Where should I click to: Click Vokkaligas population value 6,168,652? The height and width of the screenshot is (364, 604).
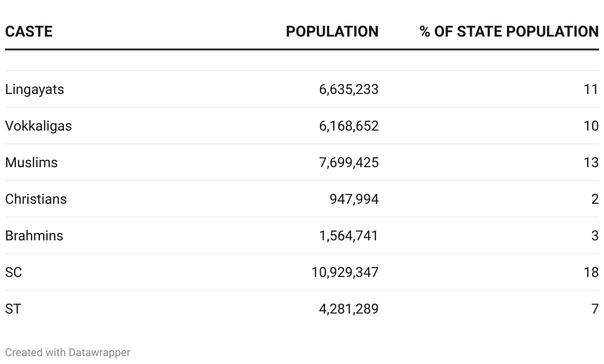point(349,126)
